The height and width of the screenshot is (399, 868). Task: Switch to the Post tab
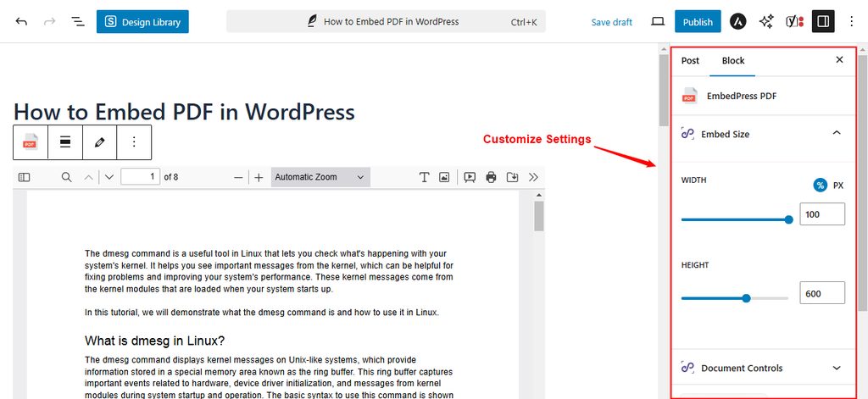(x=690, y=60)
